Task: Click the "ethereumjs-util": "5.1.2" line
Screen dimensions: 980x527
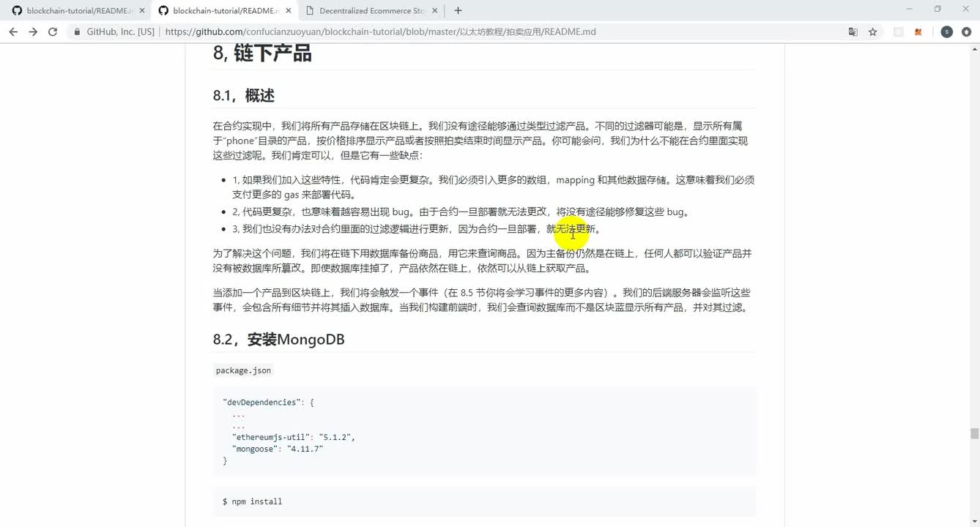Action: (x=294, y=437)
